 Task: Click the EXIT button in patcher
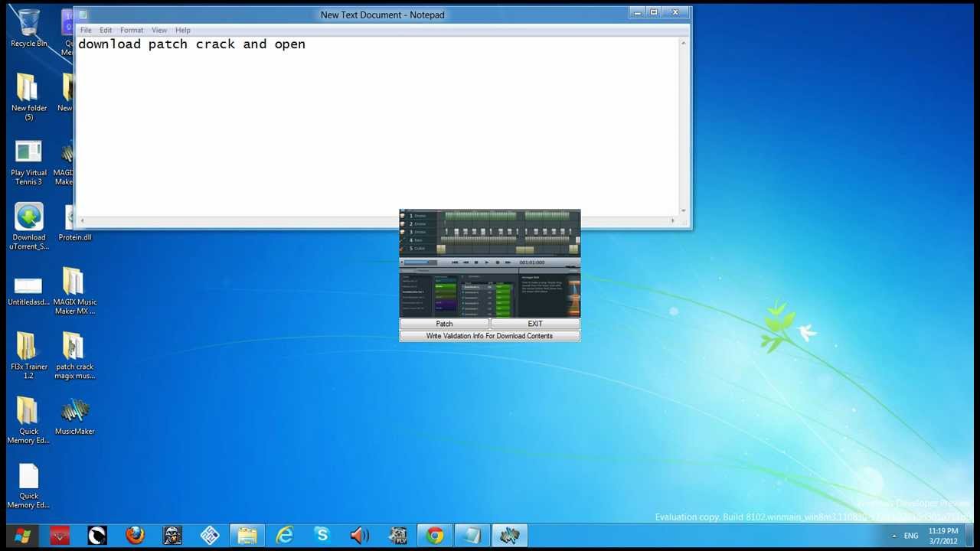point(535,324)
